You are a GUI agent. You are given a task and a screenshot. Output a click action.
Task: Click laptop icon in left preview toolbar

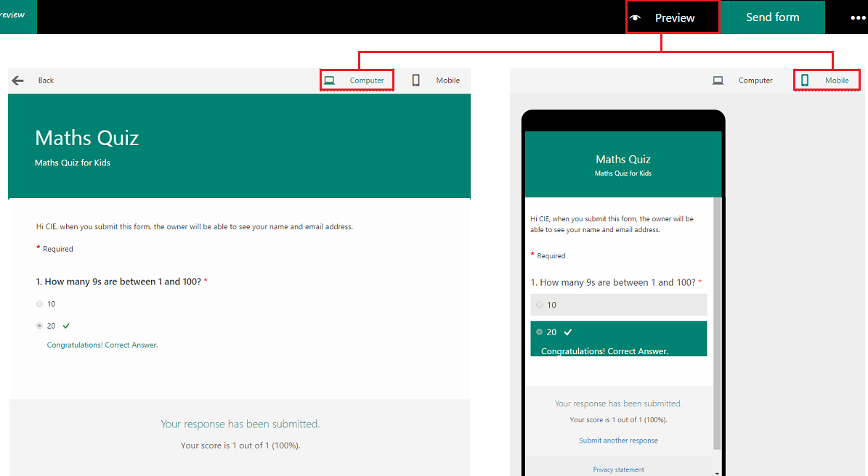(x=329, y=81)
